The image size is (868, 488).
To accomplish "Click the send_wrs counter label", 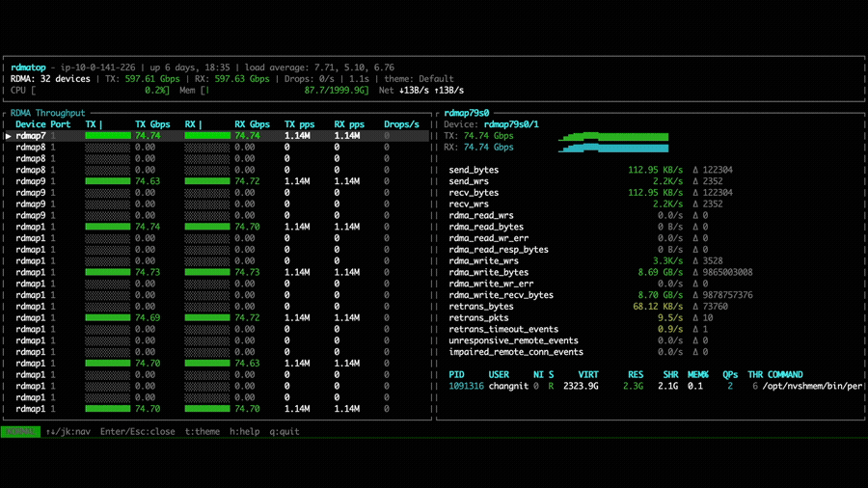I will pyautogui.click(x=469, y=181).
